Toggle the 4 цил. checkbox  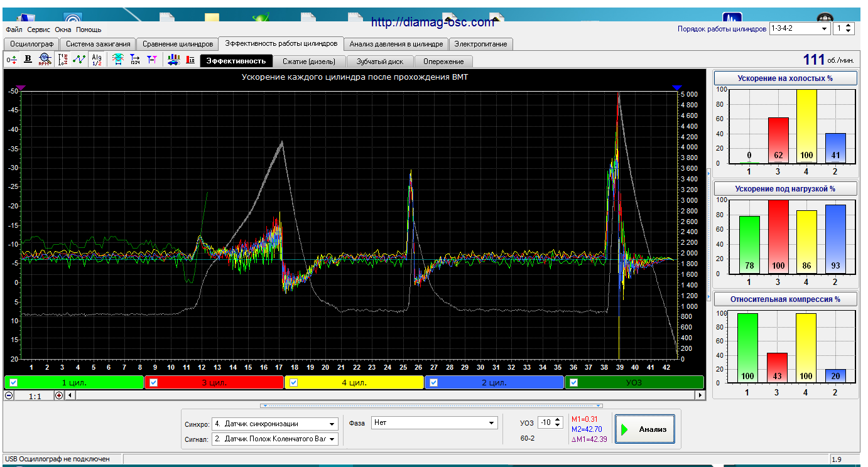tap(293, 382)
